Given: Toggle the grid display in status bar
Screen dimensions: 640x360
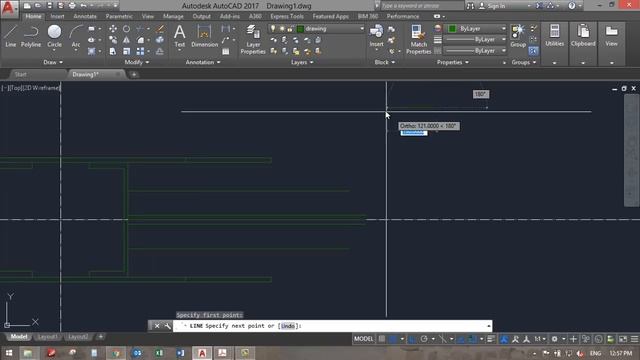Looking at the screenshot, I should pyautogui.click(x=382, y=339).
